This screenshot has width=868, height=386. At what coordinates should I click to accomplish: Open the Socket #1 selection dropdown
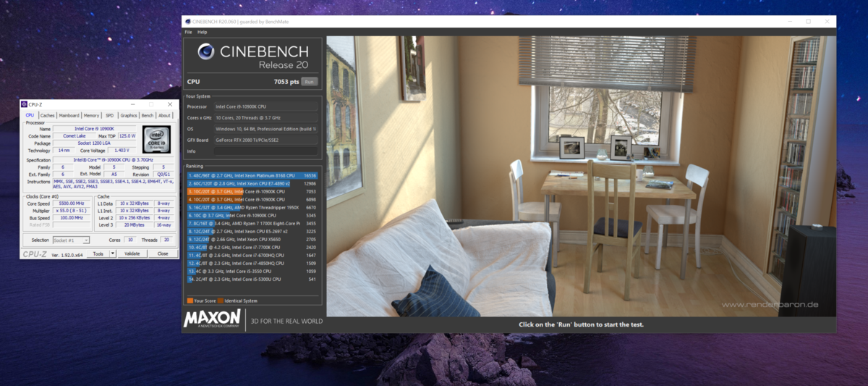coord(71,240)
